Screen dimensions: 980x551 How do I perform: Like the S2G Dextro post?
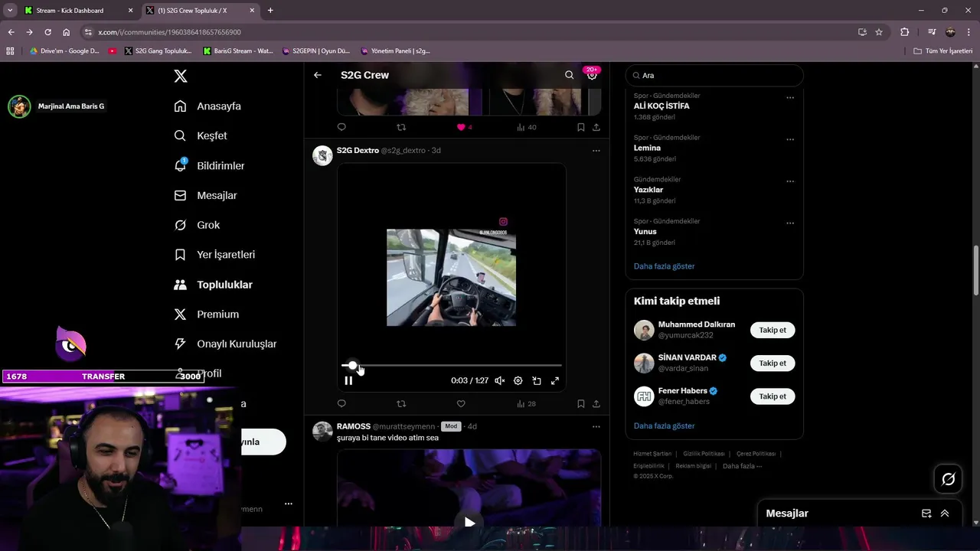[x=461, y=403]
